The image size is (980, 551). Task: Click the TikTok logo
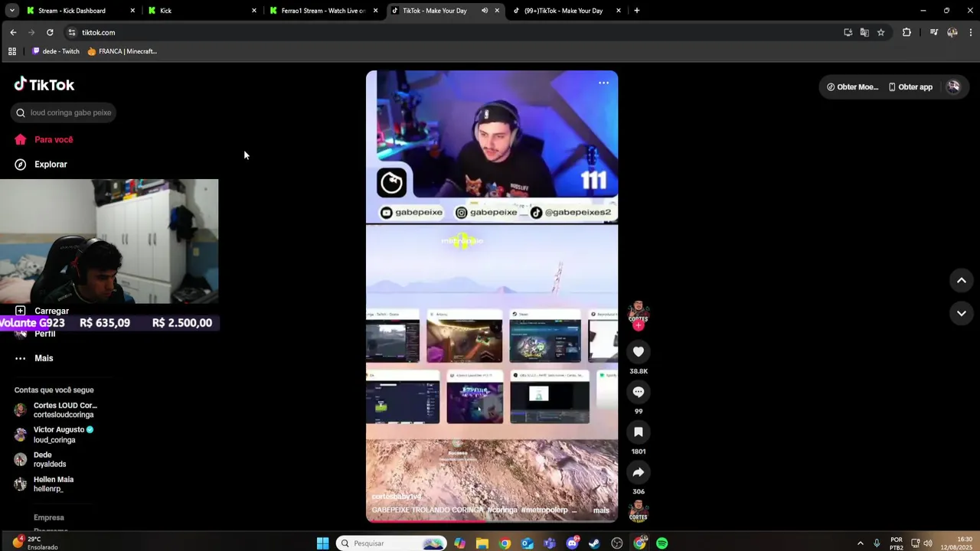click(44, 84)
